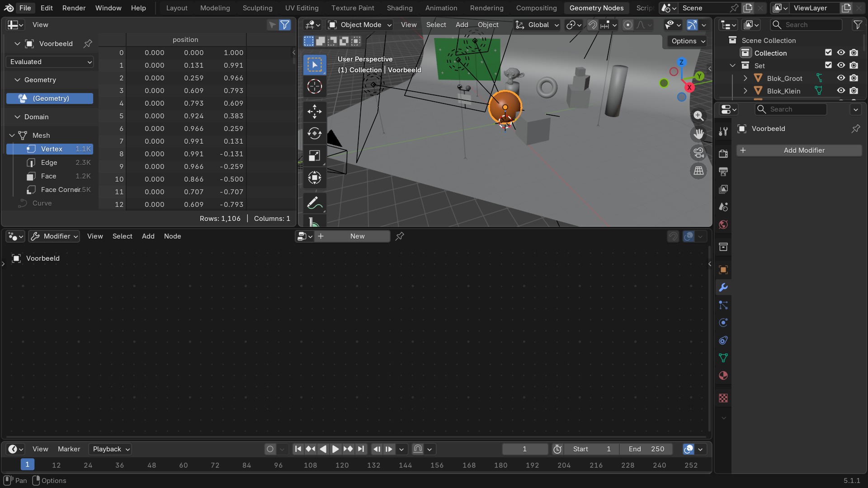
Task: Open viewport Options dropdown
Action: pyautogui.click(x=688, y=41)
